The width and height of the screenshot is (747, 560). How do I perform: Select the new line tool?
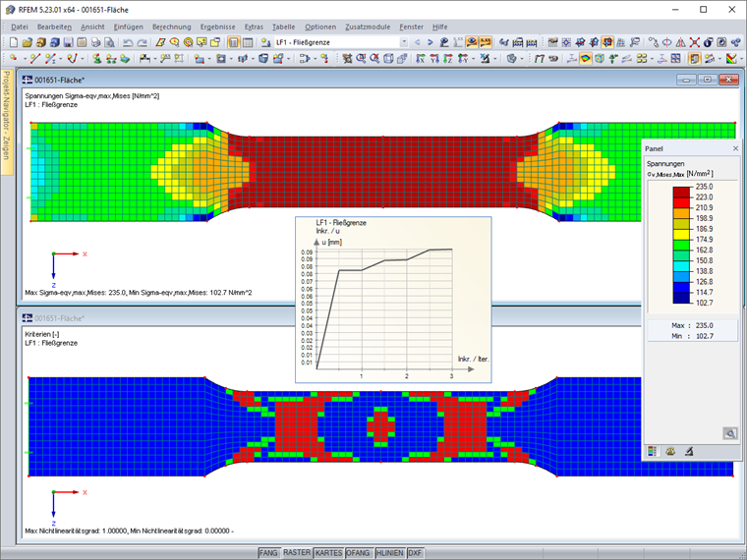[34, 59]
